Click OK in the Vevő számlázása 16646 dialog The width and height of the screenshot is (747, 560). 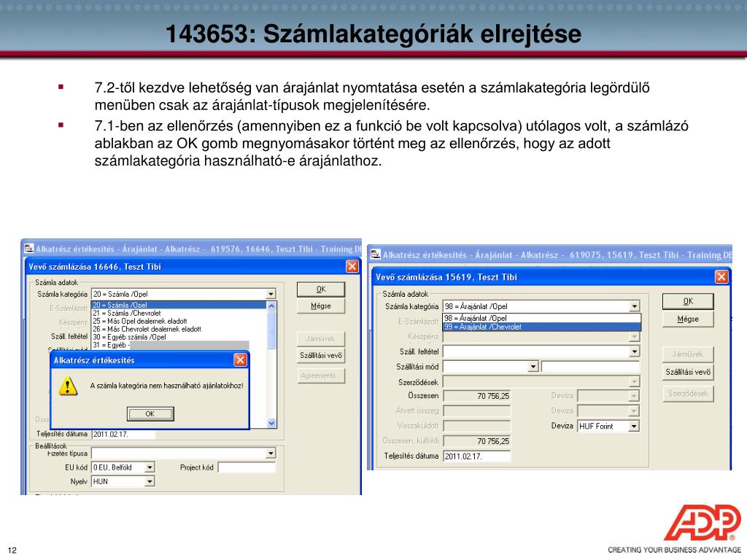coord(321,289)
